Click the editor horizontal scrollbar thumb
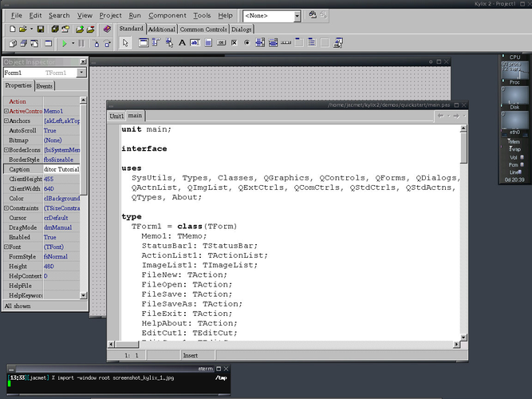Viewport: 532px width, 399px height. pos(127,344)
